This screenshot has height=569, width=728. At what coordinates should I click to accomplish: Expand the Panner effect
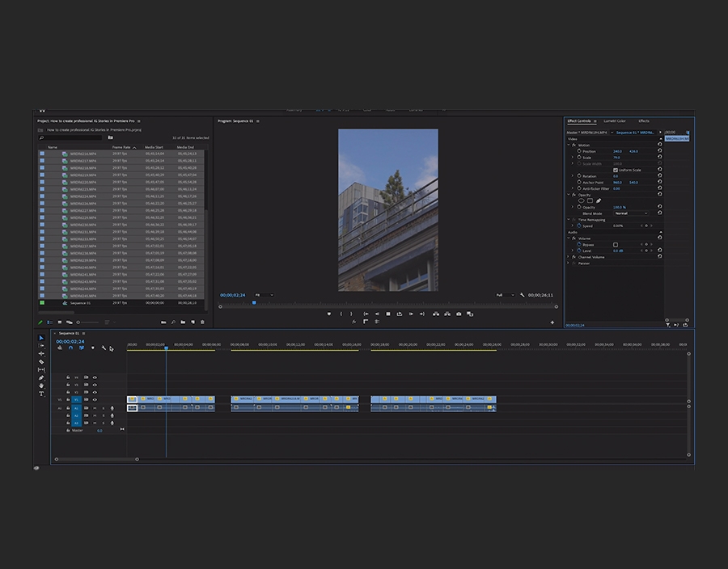click(x=569, y=263)
